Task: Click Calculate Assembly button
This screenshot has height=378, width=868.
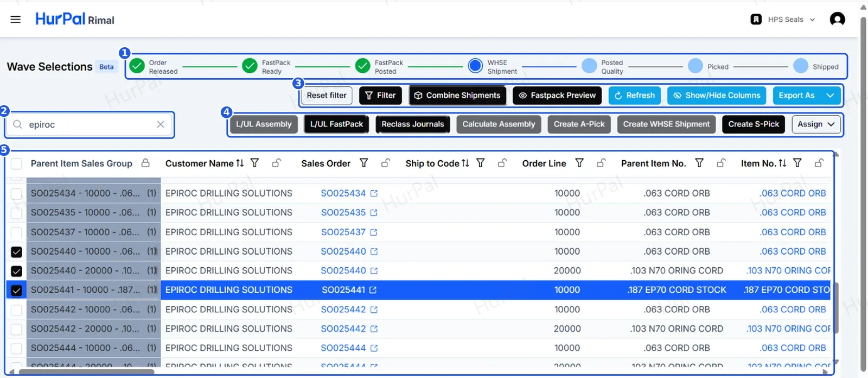Action: pyautogui.click(x=499, y=124)
